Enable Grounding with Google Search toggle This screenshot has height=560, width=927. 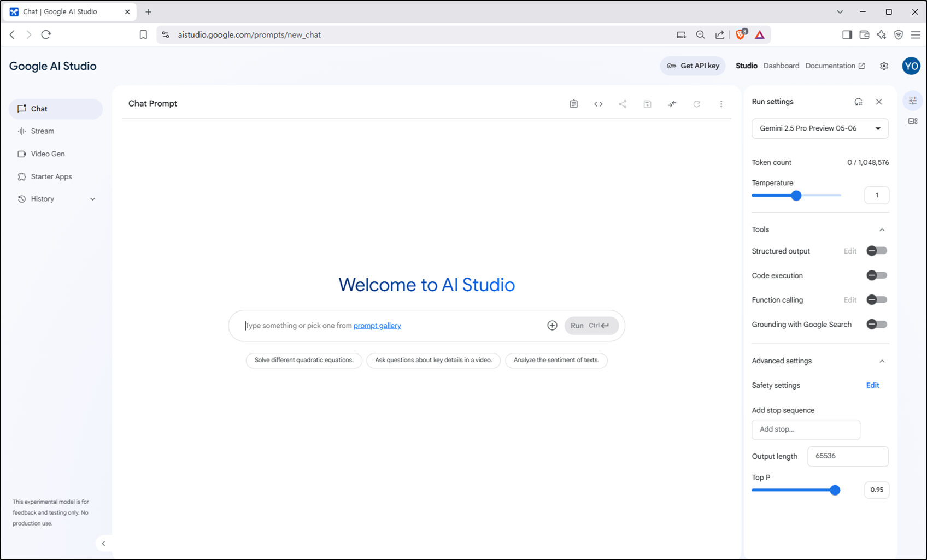click(x=877, y=325)
